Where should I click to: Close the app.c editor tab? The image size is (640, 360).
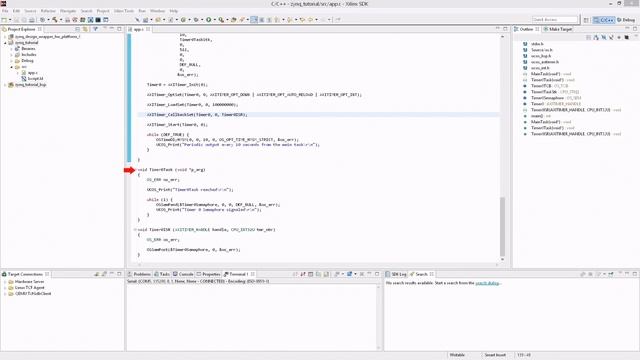[148, 29]
